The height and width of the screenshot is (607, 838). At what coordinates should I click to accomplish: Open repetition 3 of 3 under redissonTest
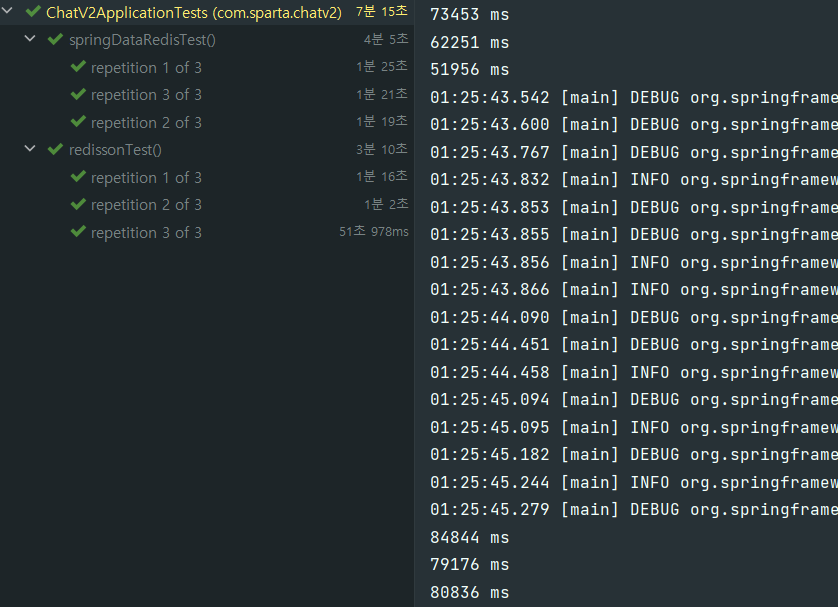point(146,233)
